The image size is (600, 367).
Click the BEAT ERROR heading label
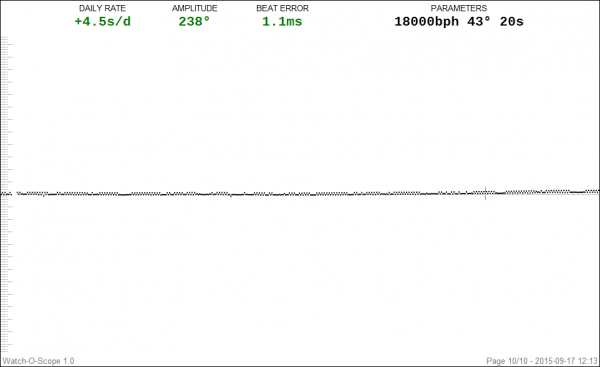pyautogui.click(x=282, y=8)
